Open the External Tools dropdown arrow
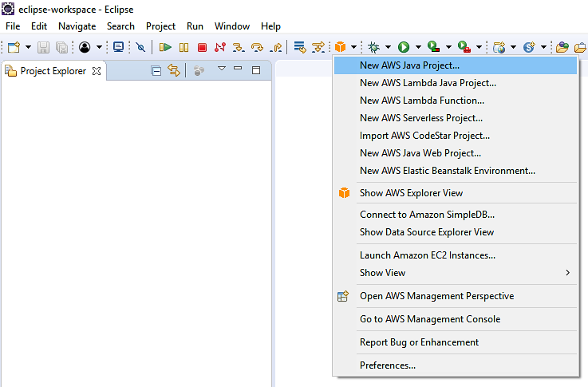The height and width of the screenshot is (387, 588). (x=479, y=47)
